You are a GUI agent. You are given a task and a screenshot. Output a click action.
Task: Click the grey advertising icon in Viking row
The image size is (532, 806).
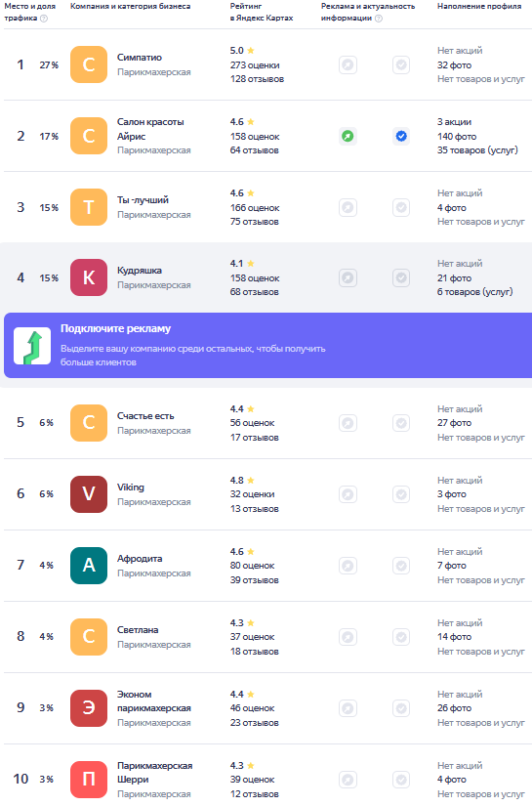[x=348, y=494]
